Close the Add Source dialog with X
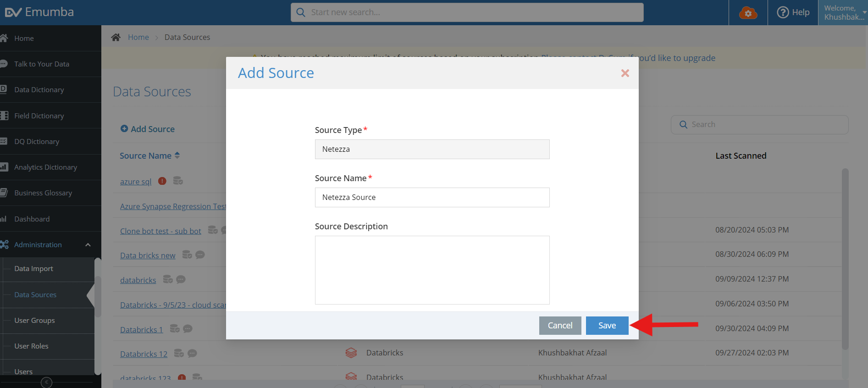The width and height of the screenshot is (868, 388). pyautogui.click(x=625, y=73)
